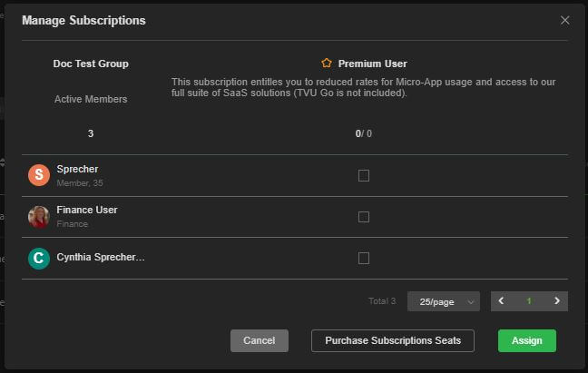Check the Premium box for Cynthia Sprecher
This screenshot has width=588, height=373.
coord(364,258)
